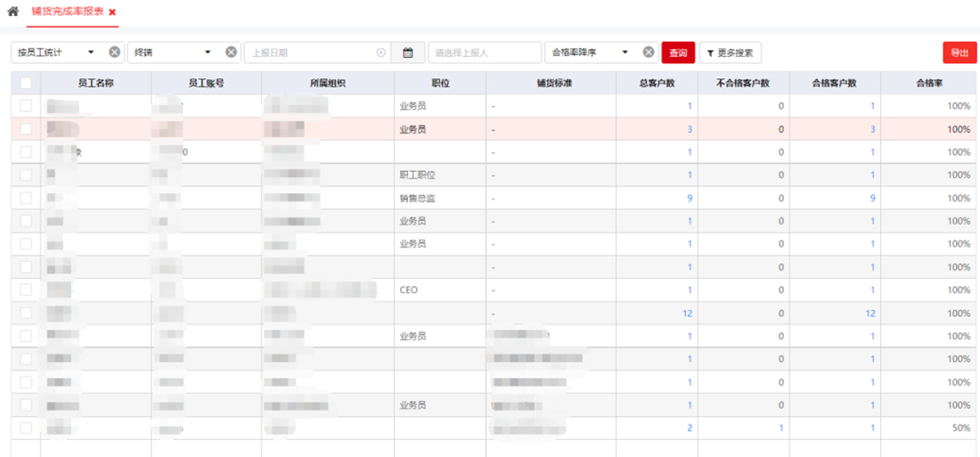980x457 pixels.
Task: Open the calendar date picker
Action: [x=408, y=53]
